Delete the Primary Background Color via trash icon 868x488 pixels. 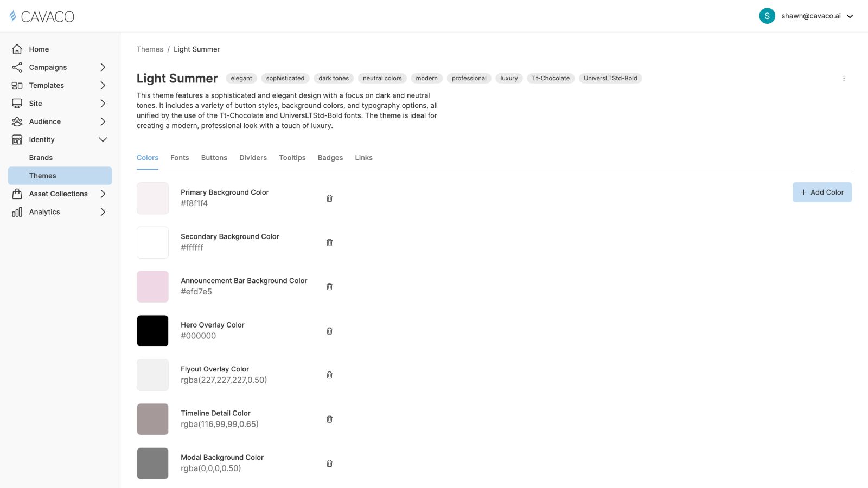[x=329, y=198]
